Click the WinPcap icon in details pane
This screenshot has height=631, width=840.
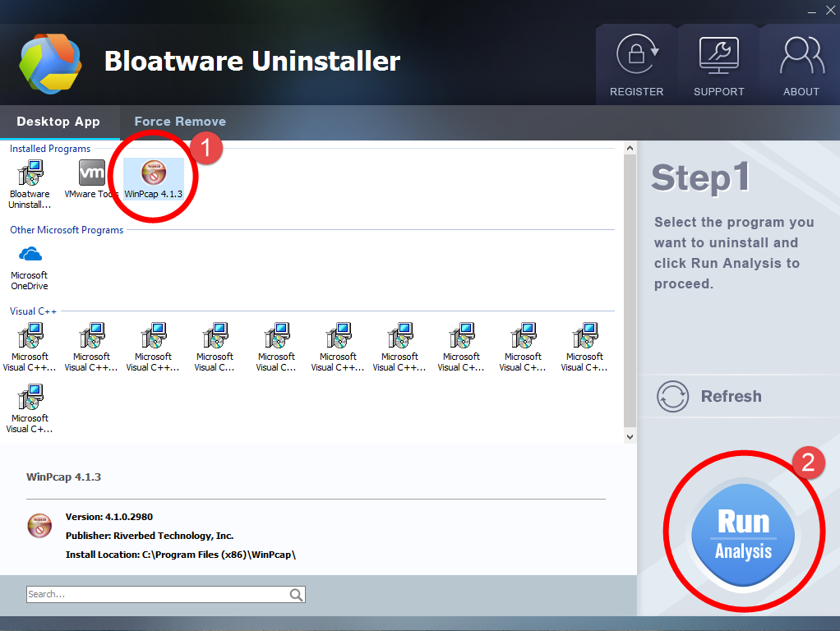tap(39, 526)
